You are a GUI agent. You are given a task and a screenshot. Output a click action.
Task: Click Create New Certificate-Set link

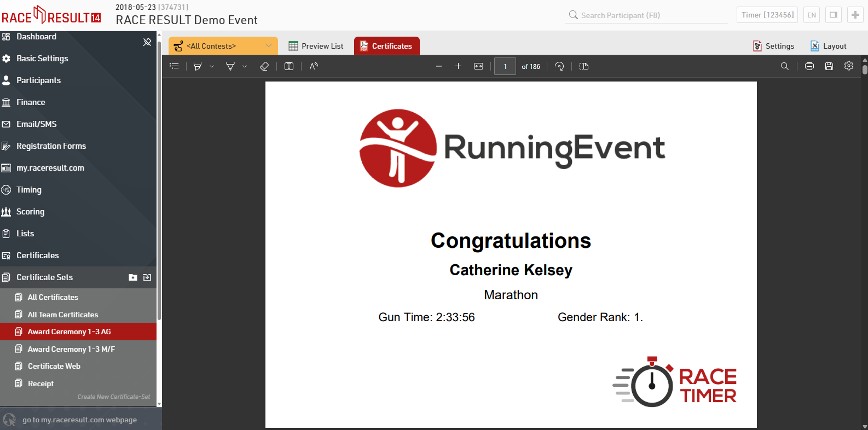[x=113, y=397]
